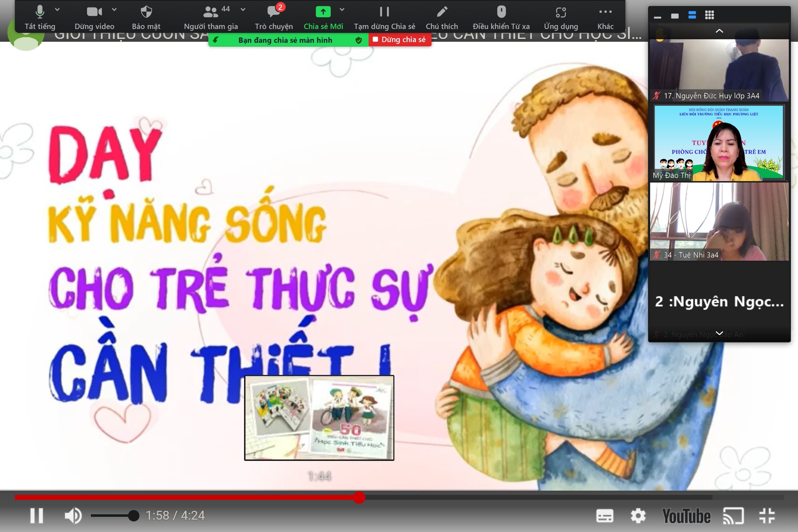This screenshot has width=798, height=532.
Task: Expand share options arrow beside Chia sẻ Mới
Action: 342,10
